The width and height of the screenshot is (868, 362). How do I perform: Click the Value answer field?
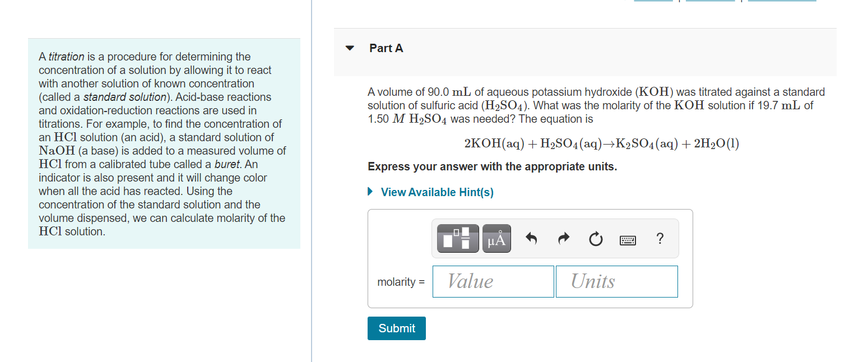[493, 281]
